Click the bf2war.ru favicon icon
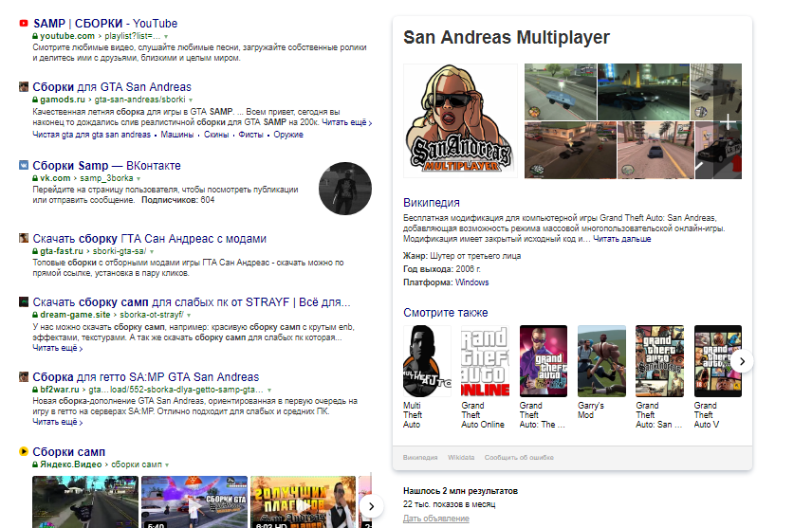 tap(24, 376)
